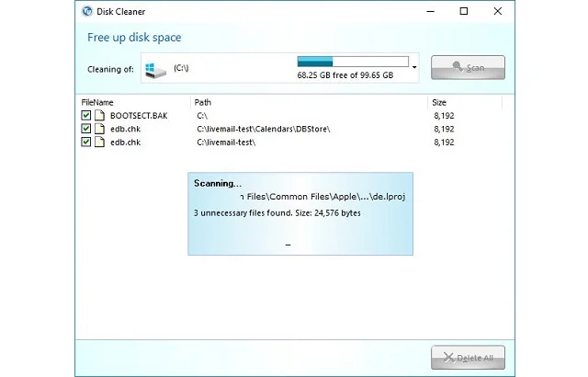This screenshot has height=377, width=588.
Task: Click the (C:\) drive combo box
Action: (x=276, y=68)
